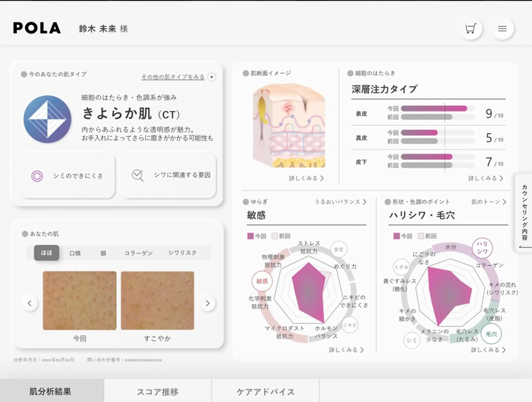The width and height of the screenshot is (532, 402).
Task: Switch to the スコア推移 tab
Action: pyautogui.click(x=158, y=391)
